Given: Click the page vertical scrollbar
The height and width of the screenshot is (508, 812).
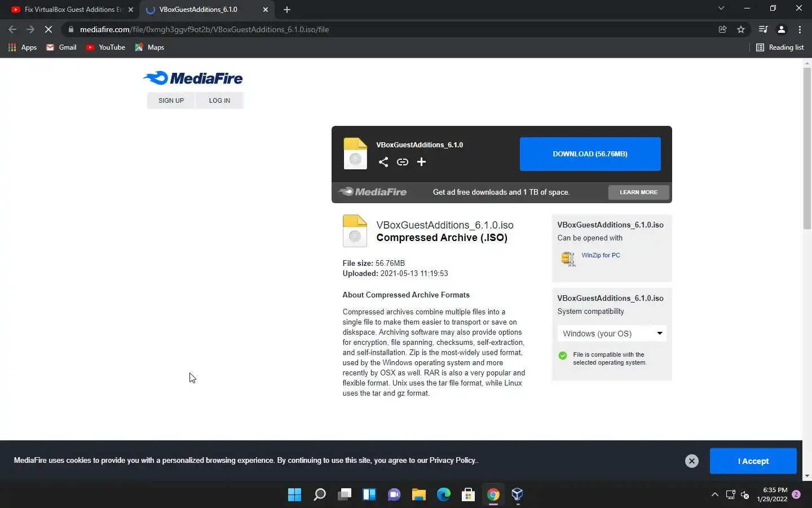Looking at the screenshot, I should click(x=807, y=148).
